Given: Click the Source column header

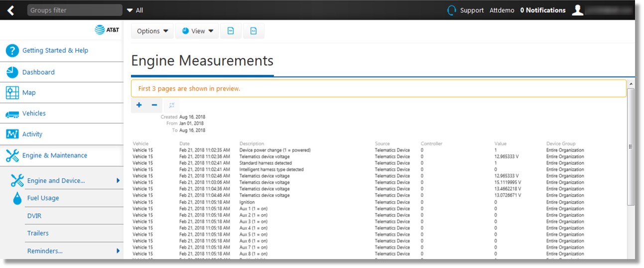Looking at the screenshot, I should coord(383,144).
